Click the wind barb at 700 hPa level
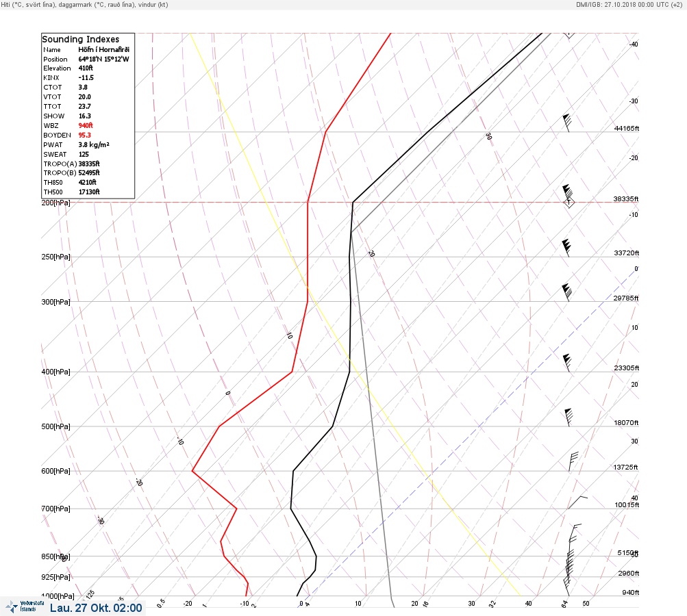687x616 pixels. 577,502
